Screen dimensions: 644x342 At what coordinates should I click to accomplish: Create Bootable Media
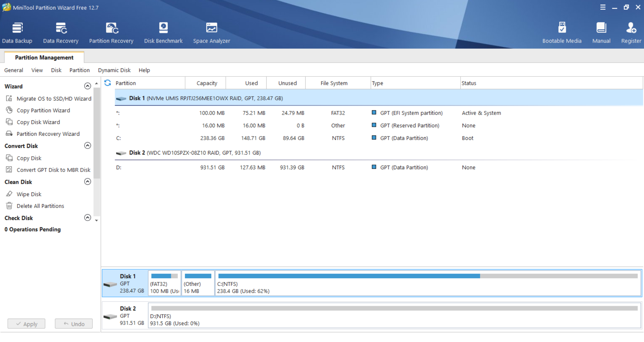tap(562, 33)
